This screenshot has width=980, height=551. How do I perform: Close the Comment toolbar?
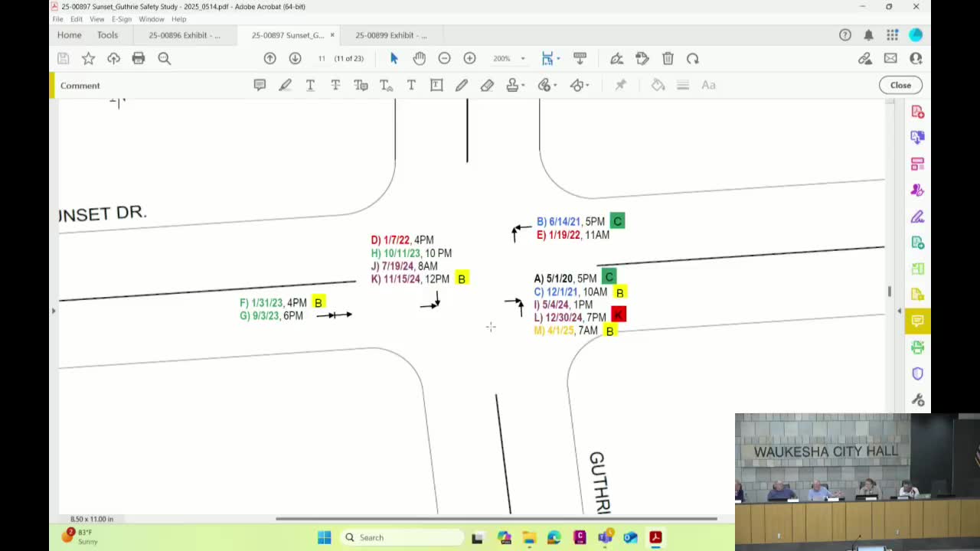click(900, 85)
